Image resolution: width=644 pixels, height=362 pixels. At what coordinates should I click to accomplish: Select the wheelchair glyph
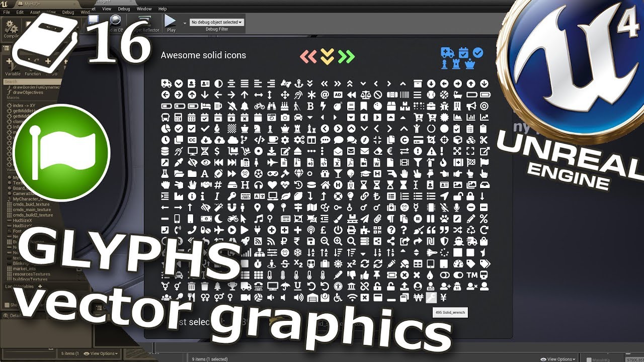coord(338,298)
